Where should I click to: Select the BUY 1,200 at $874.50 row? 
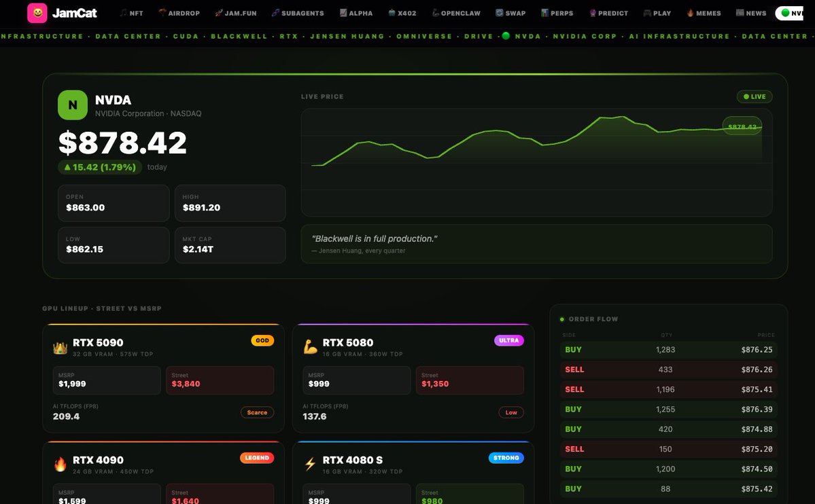(668, 469)
